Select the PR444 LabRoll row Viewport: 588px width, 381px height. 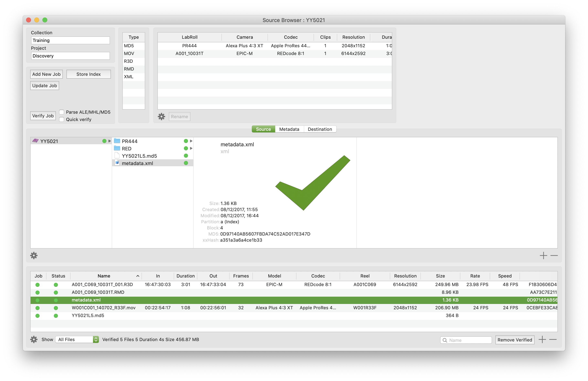tap(275, 46)
